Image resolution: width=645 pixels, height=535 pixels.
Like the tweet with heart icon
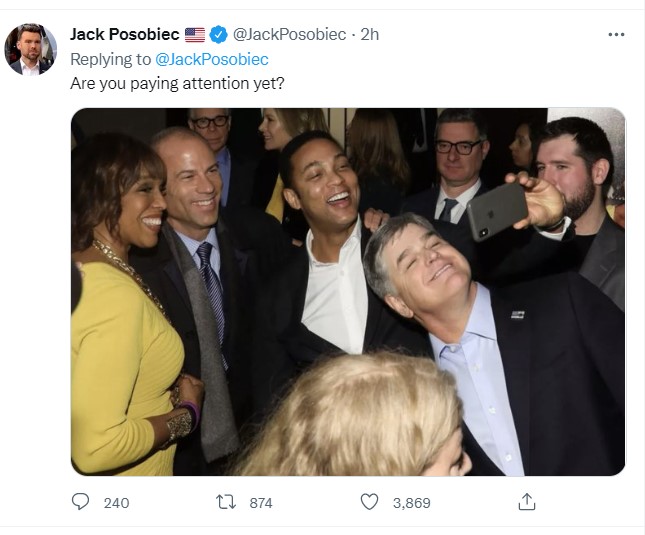point(369,502)
